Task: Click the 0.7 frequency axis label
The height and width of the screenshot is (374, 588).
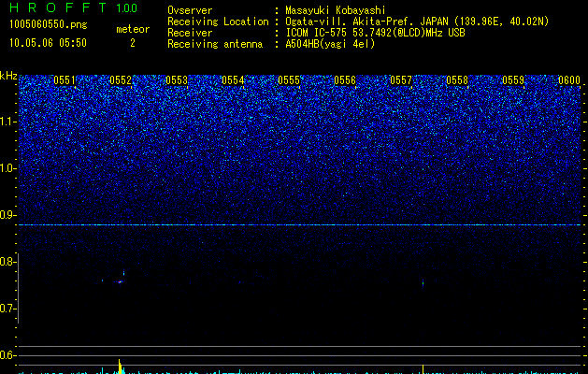Action: pos(7,309)
